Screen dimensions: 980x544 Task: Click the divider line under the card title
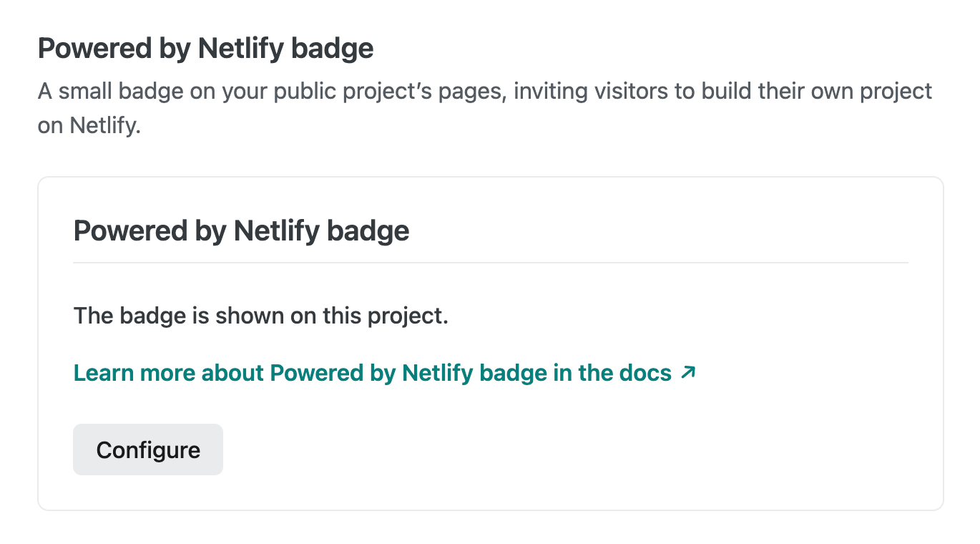click(x=491, y=263)
